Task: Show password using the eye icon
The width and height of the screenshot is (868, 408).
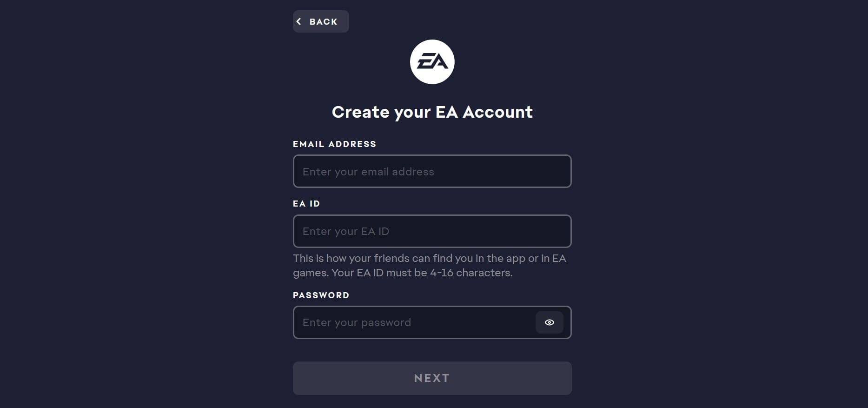Action: click(x=549, y=322)
